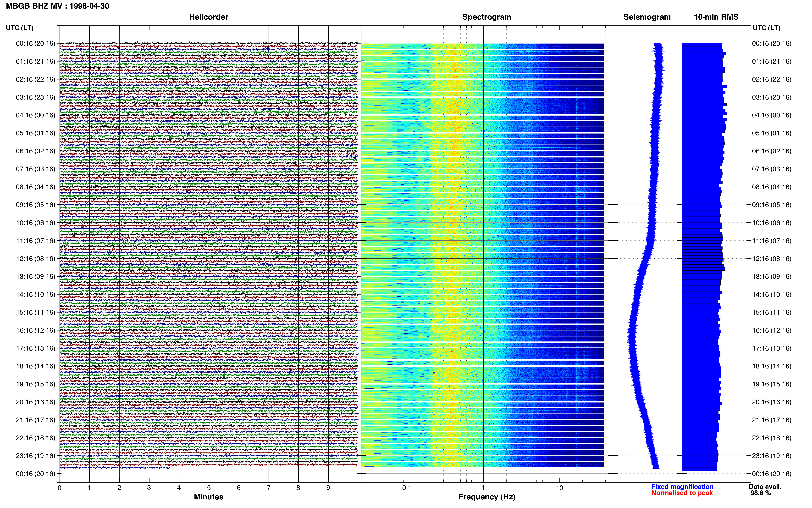Viewport: 812px width, 508px height.
Task: Pick '15:16 (11:16)' on the Helicorder time axis
Action: (36, 313)
